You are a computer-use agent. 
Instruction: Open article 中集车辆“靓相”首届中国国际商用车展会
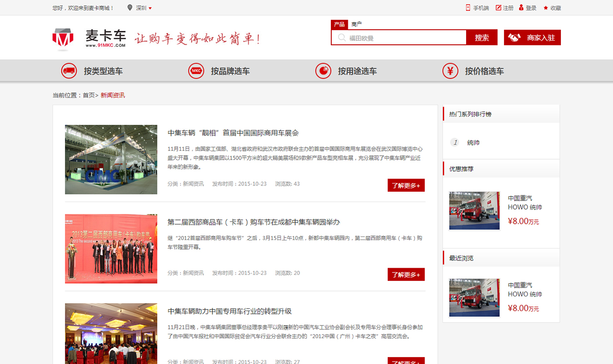233,133
